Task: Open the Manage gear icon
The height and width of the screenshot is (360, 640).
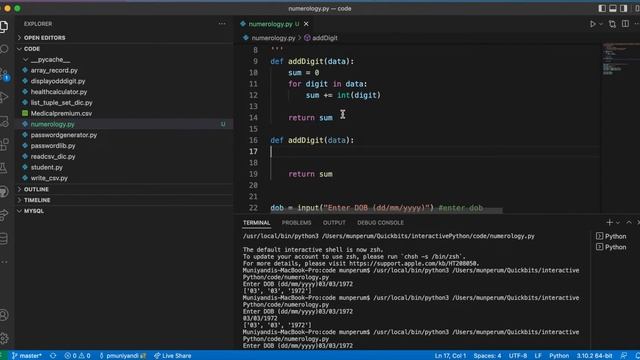Action: 4,338
